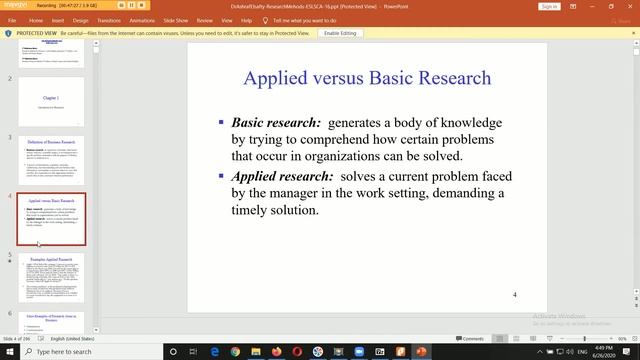Click English (United States) language indicator
Viewport: 640px width, 360px height.
72,339
